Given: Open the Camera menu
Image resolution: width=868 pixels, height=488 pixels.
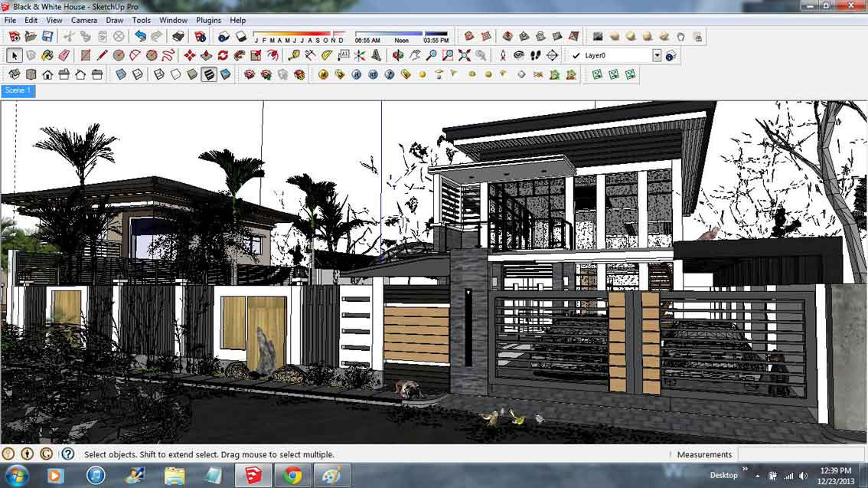Looking at the screenshot, I should [84, 20].
